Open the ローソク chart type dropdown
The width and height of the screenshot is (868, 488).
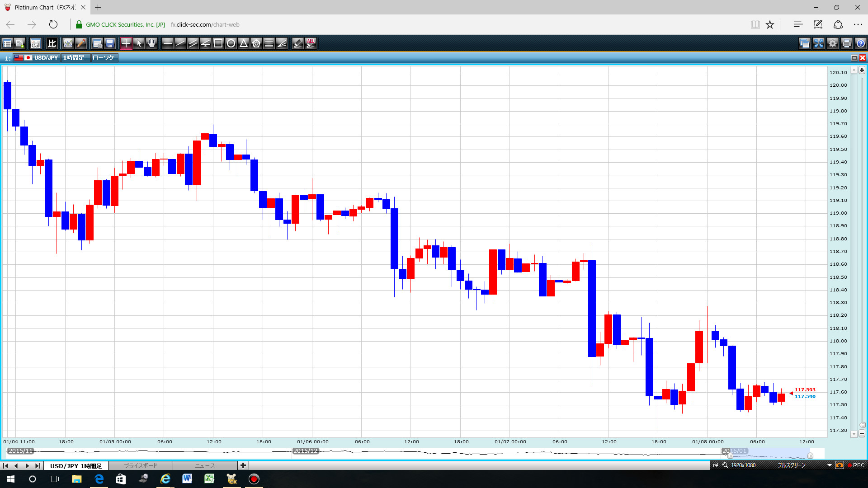[x=104, y=58]
